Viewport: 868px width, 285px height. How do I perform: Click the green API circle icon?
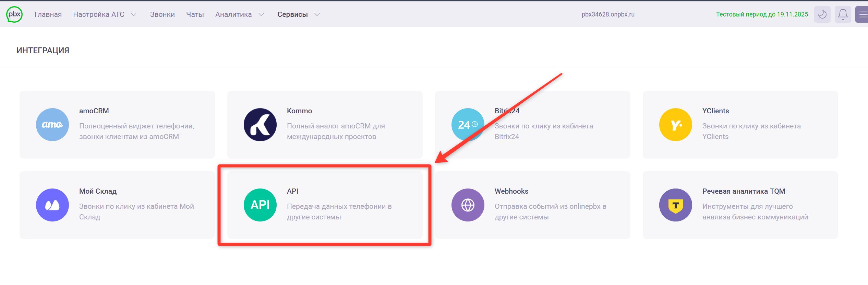(260, 205)
